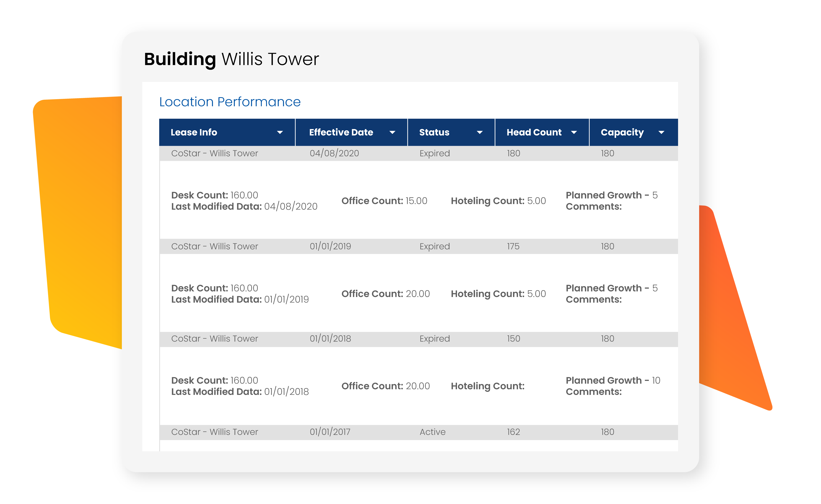Click capacity 180 in the 01/01/2017 row
The width and height of the screenshot is (821, 504).
[607, 432]
